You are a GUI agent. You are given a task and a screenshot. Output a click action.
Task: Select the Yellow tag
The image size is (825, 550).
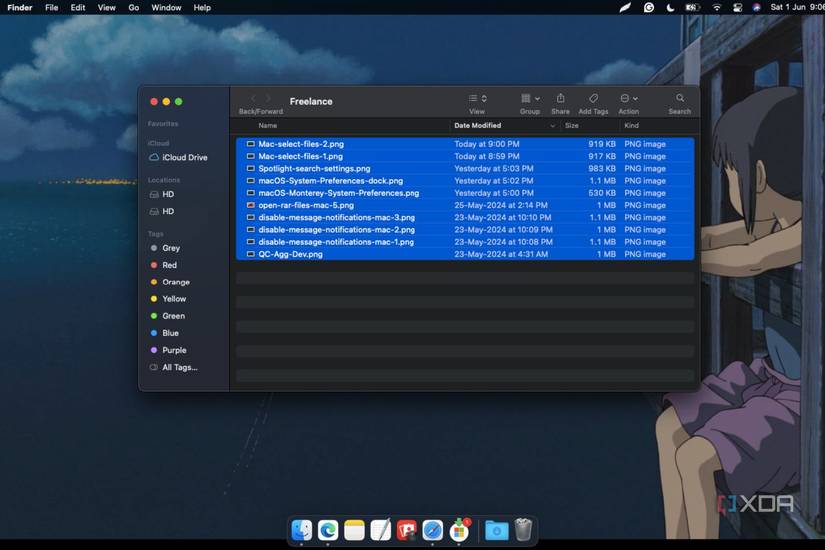(x=168, y=299)
